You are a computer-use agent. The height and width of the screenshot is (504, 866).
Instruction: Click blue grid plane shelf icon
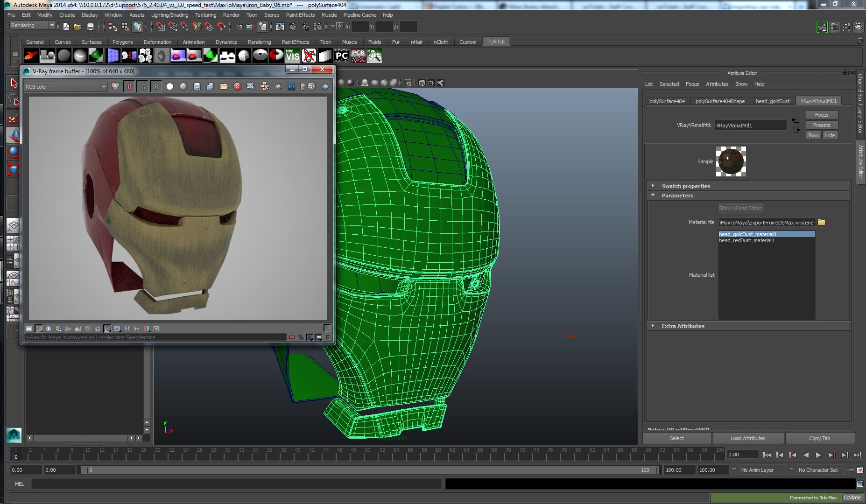[113, 56]
